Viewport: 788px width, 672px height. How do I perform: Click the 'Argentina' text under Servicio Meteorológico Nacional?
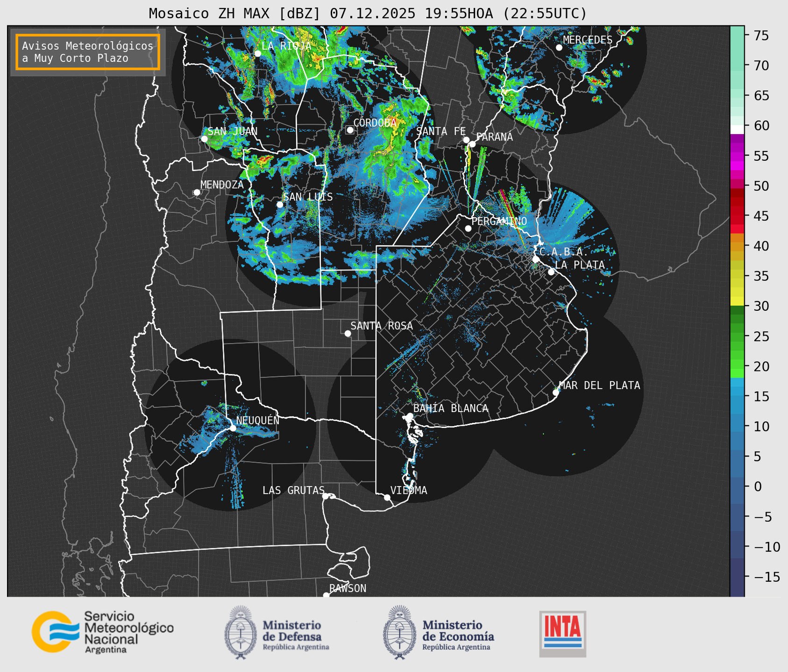(x=106, y=650)
